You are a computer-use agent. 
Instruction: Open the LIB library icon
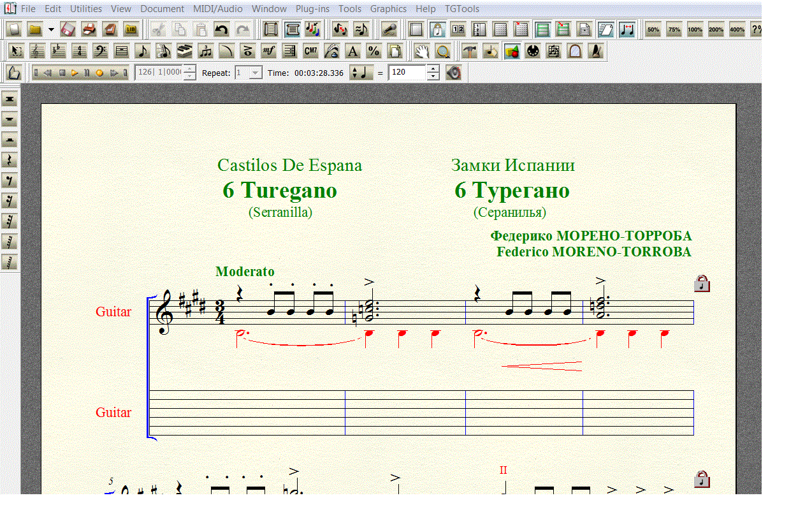click(131, 29)
